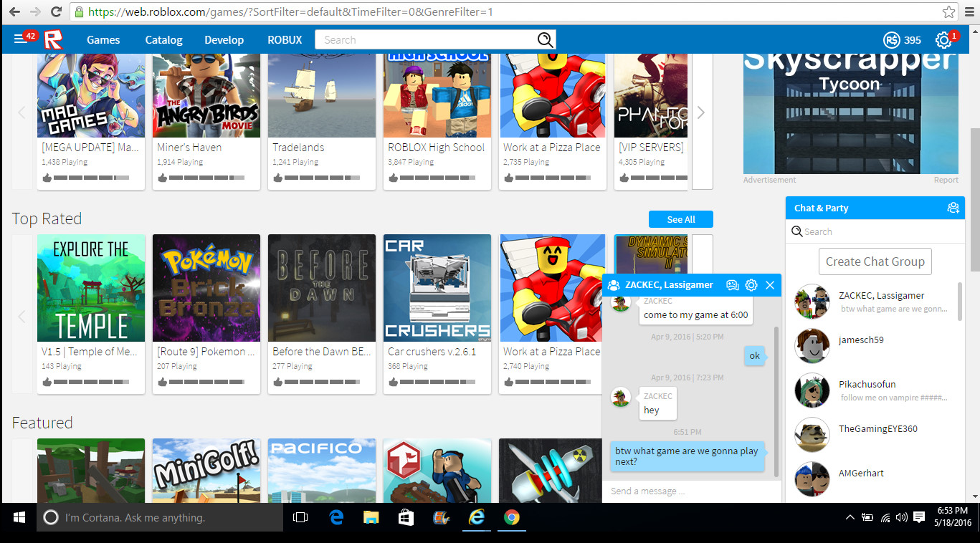Open Catalog in the navigation bar

coord(163,40)
